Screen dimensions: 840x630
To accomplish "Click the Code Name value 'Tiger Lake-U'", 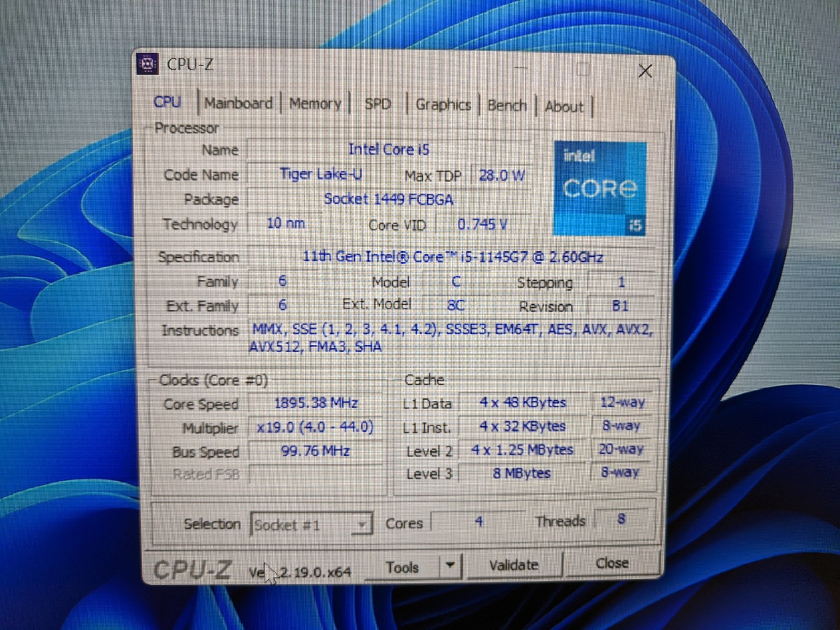I will (321, 174).
